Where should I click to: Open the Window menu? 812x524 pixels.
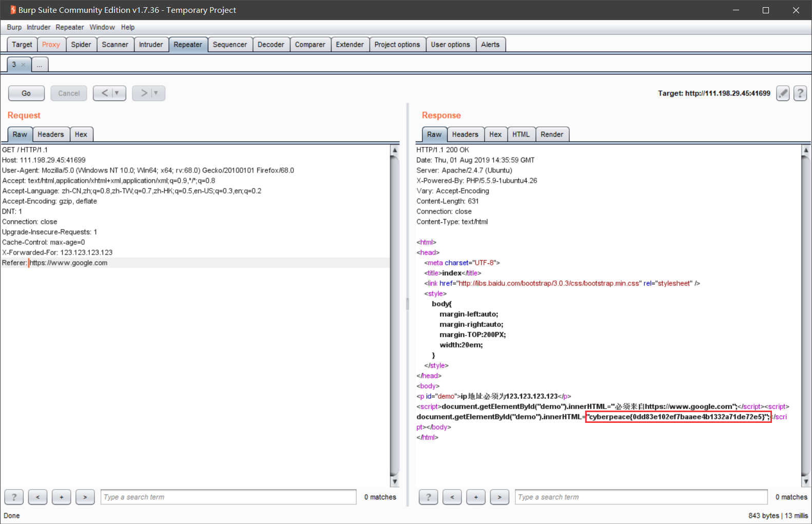pyautogui.click(x=102, y=27)
